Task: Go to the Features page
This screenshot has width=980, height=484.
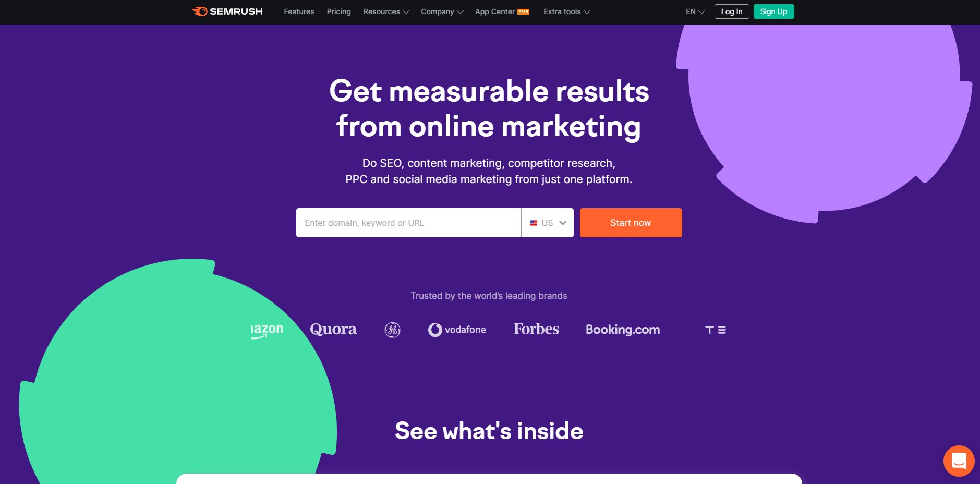Action: [x=299, y=11]
